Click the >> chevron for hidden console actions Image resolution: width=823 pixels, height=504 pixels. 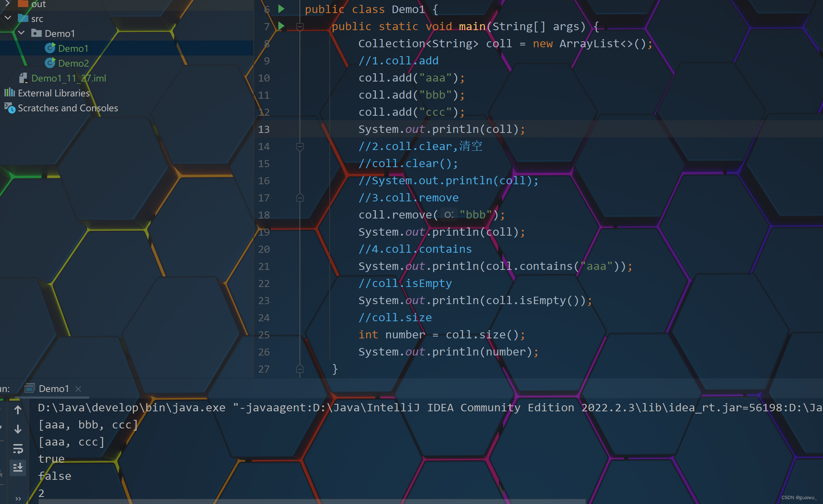pos(18,498)
